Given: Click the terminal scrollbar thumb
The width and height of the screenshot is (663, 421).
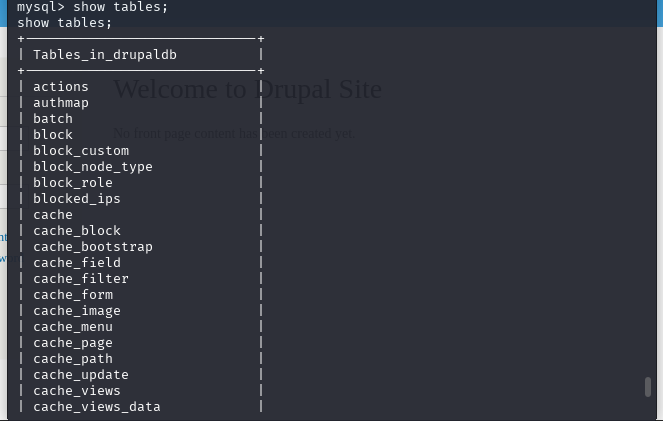Looking at the screenshot, I should tap(648, 387).
